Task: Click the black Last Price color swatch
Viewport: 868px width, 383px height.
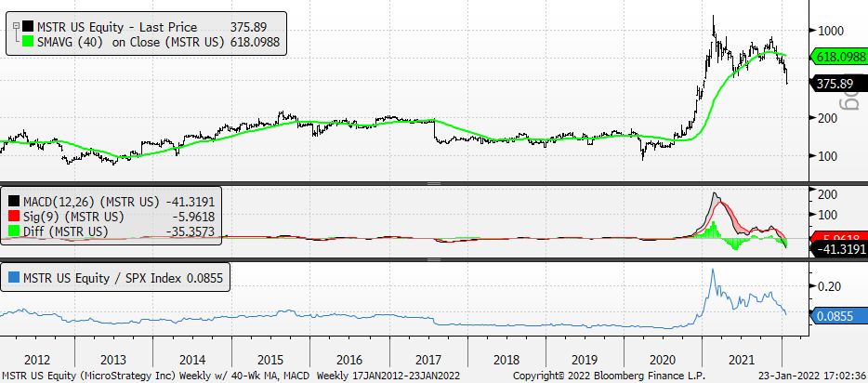Action: click(28, 26)
